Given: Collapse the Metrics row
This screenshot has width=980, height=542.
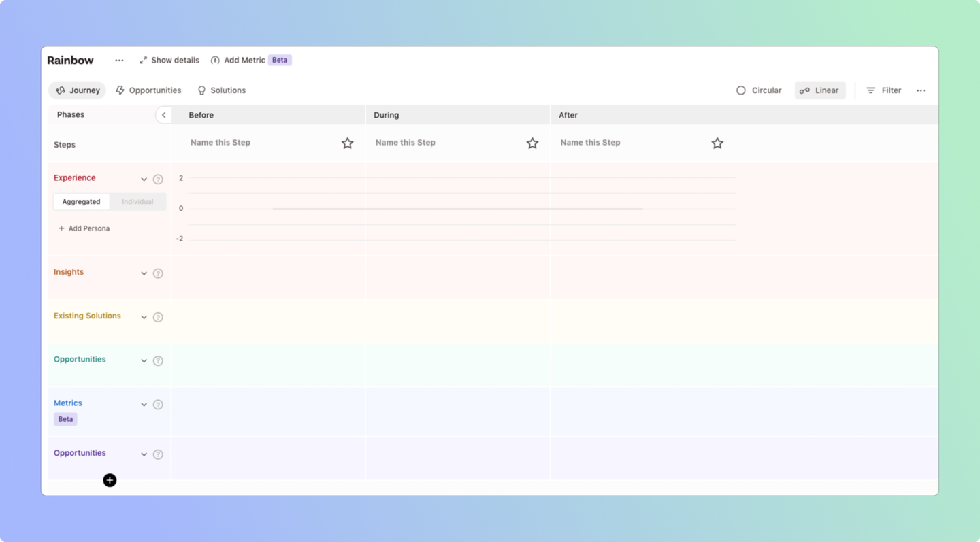Looking at the screenshot, I should (x=144, y=405).
